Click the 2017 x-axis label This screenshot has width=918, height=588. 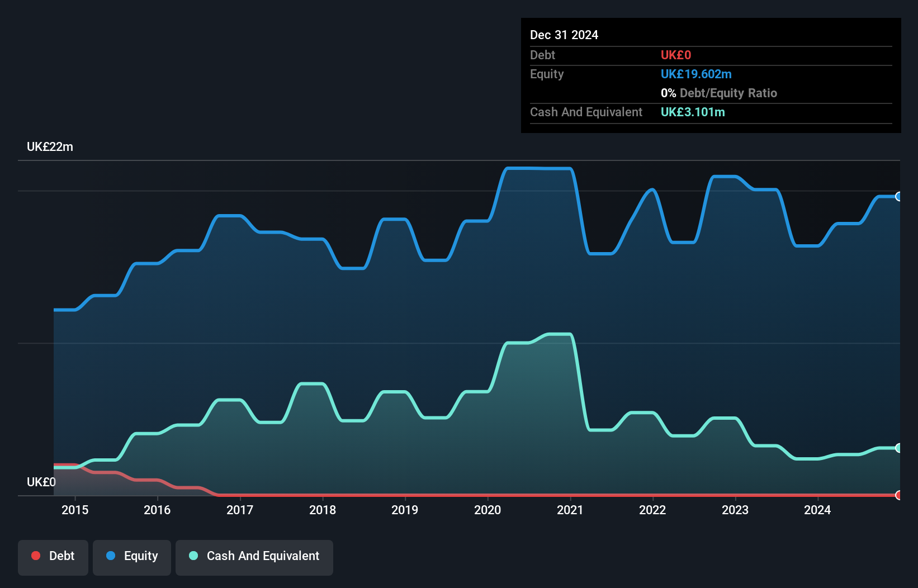tap(240, 510)
